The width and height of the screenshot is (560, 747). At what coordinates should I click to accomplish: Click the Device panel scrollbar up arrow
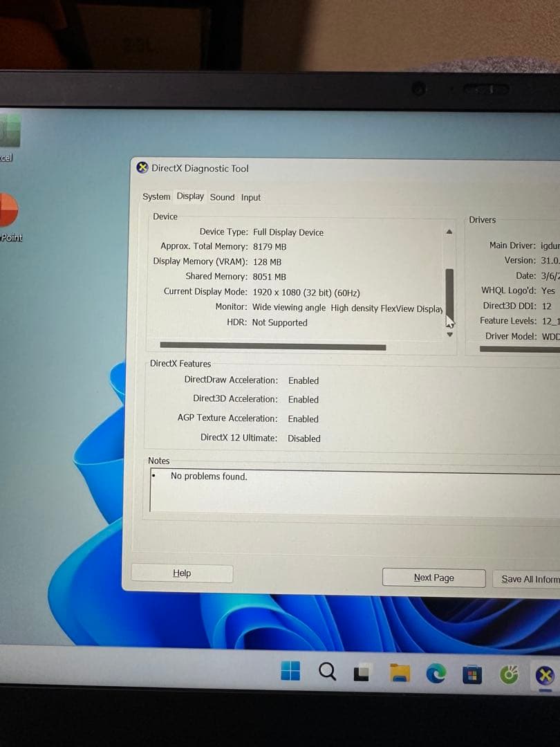click(x=449, y=232)
